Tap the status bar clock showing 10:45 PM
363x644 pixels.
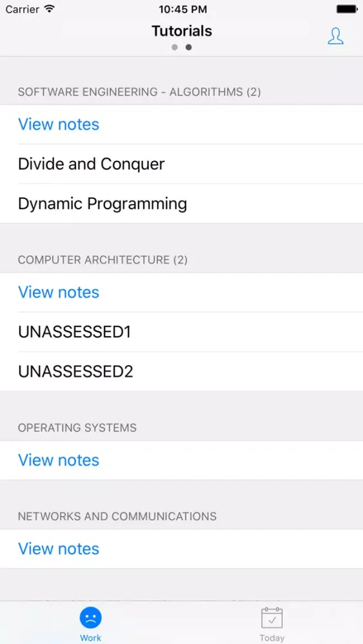pos(182,9)
